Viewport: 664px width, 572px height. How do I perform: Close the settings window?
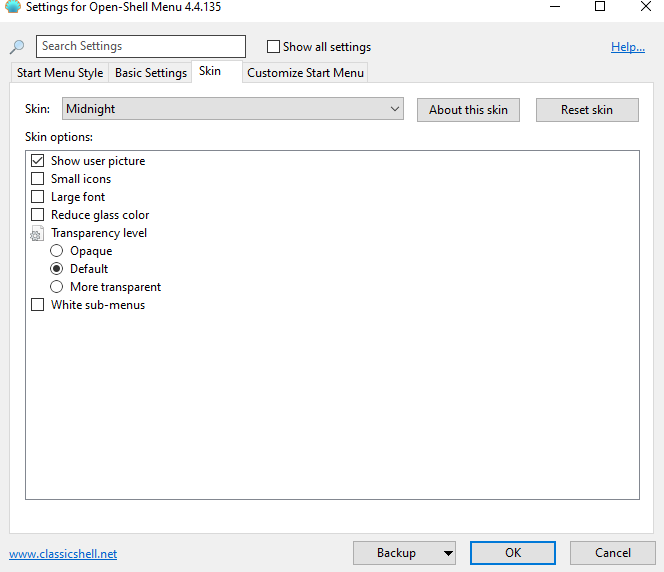(646, 6)
